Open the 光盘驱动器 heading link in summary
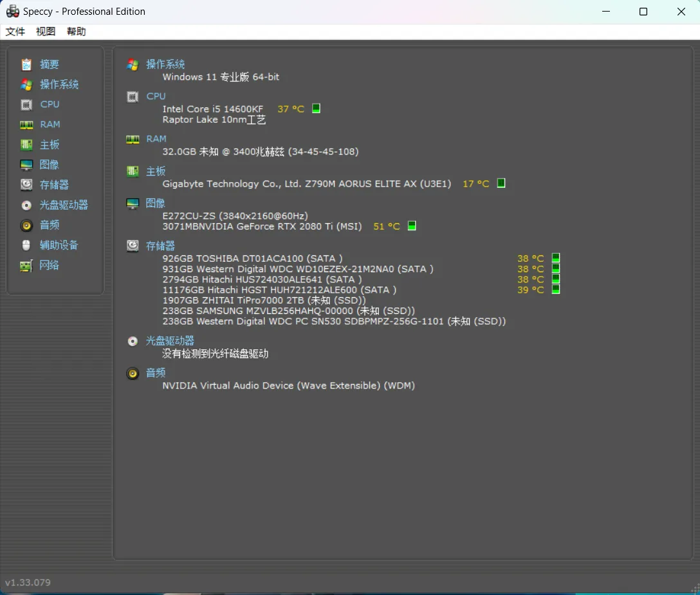This screenshot has width=700, height=595. click(x=170, y=341)
